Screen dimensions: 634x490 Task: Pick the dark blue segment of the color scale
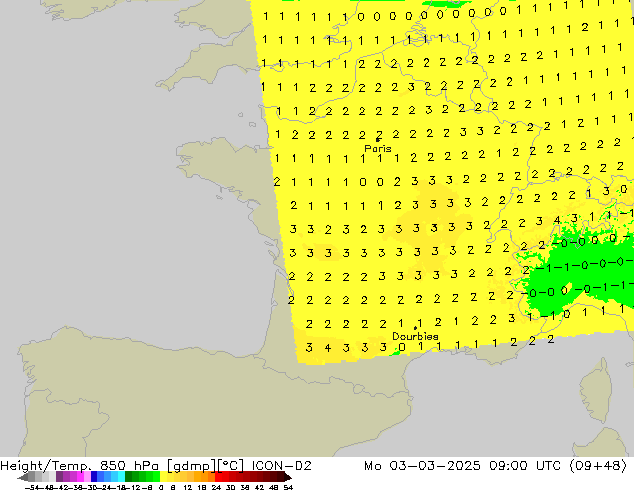click(94, 477)
